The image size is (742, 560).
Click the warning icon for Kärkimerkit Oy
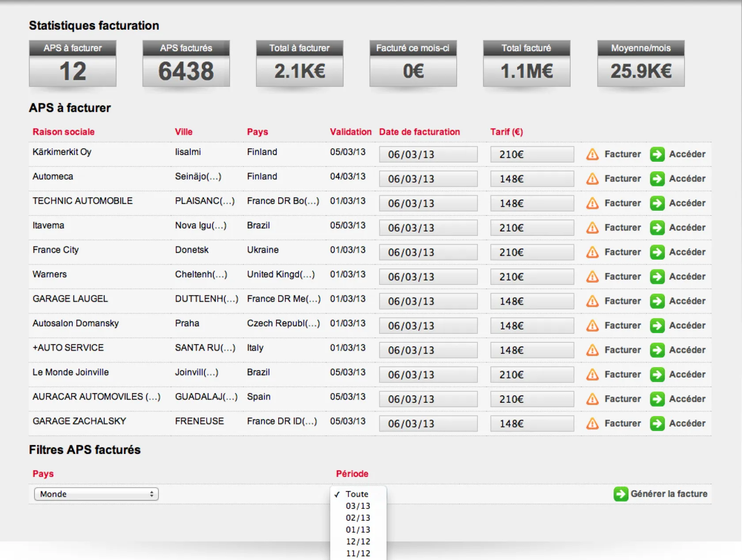click(x=592, y=155)
